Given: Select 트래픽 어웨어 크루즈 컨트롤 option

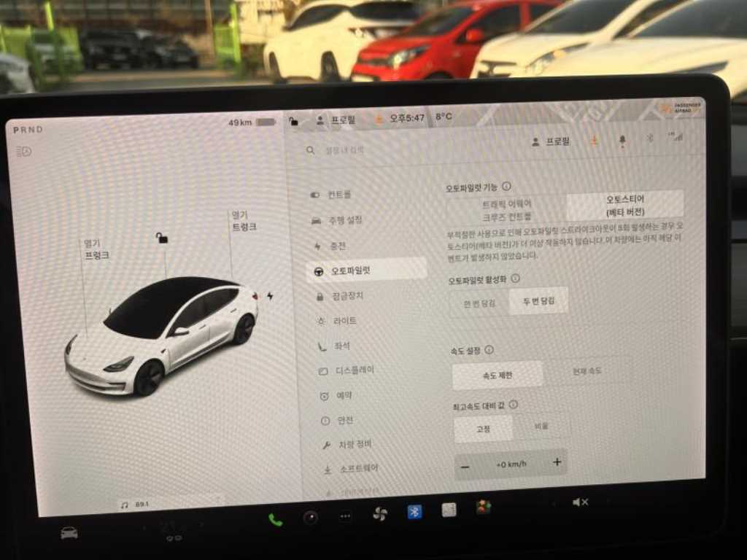Looking at the screenshot, I should (507, 209).
